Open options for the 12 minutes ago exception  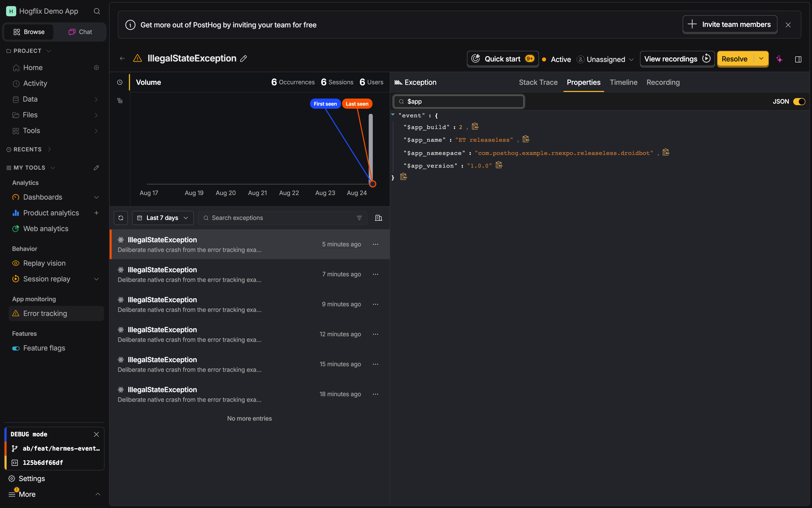[376, 334]
